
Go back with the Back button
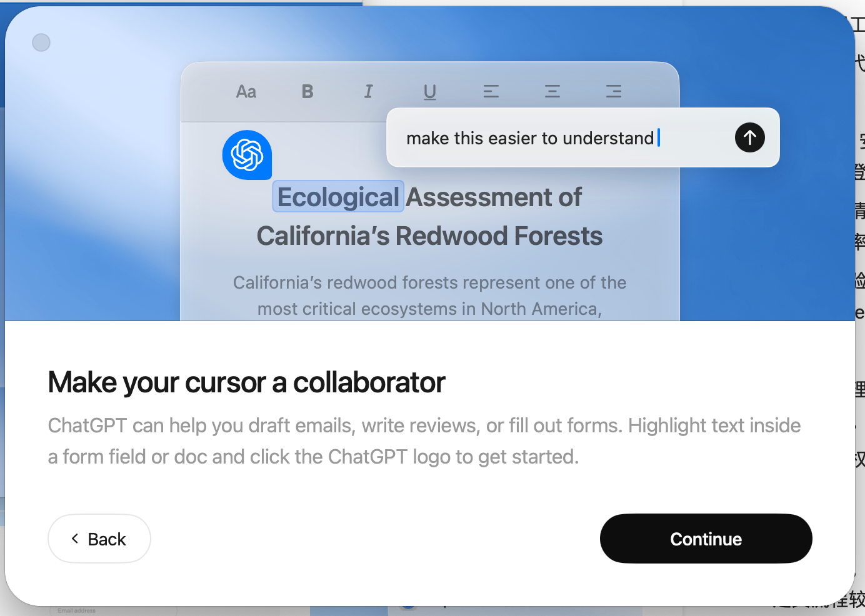click(x=99, y=539)
